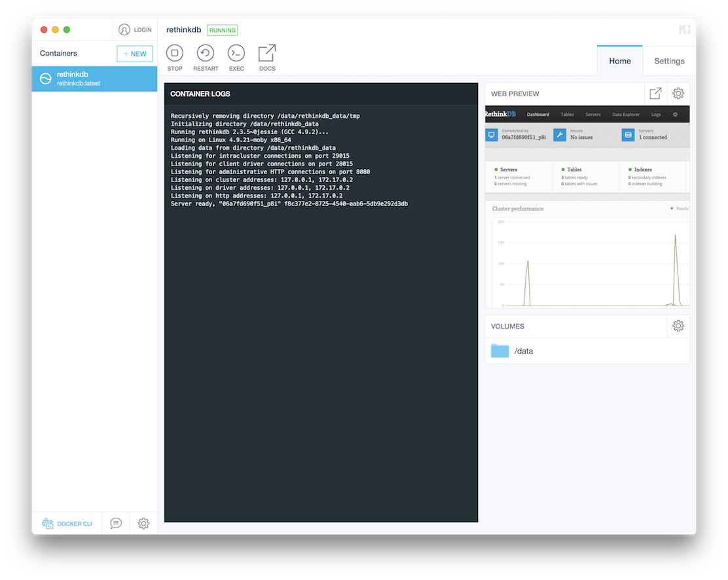Switch to the Settings tab
Image resolution: width=728 pixels, height=580 pixels.
click(x=669, y=60)
